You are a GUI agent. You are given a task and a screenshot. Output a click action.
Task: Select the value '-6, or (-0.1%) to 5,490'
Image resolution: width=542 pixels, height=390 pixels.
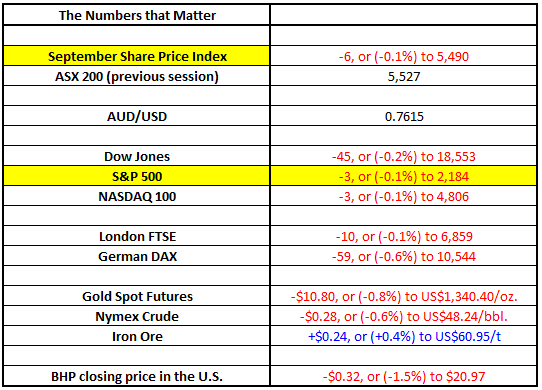[x=403, y=56]
